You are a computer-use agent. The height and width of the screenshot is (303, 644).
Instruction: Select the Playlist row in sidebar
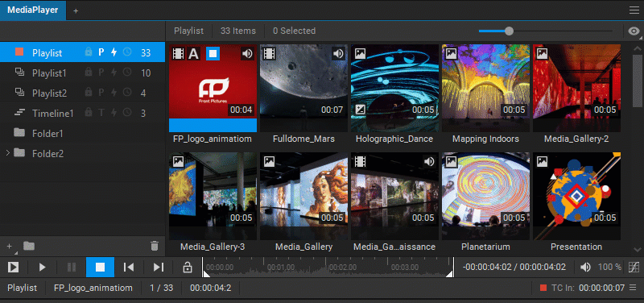pyautogui.click(x=82, y=52)
